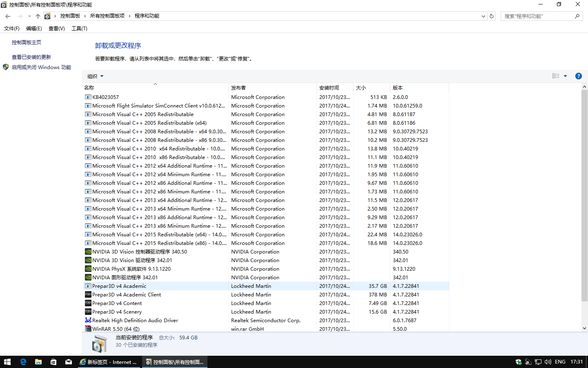Expand the 组织 dropdown
Image resolution: width=588 pixels, height=368 pixels.
point(95,76)
